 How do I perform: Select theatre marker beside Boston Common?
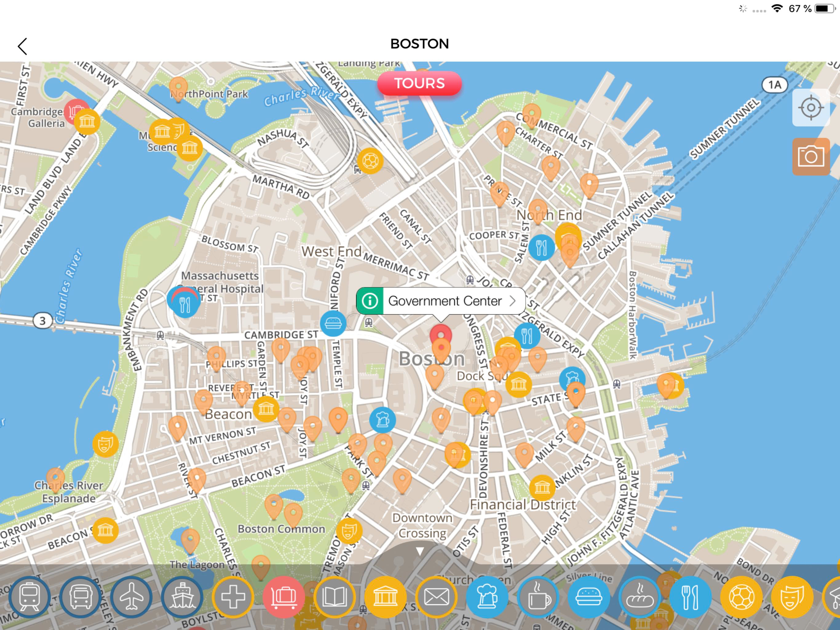(x=349, y=531)
